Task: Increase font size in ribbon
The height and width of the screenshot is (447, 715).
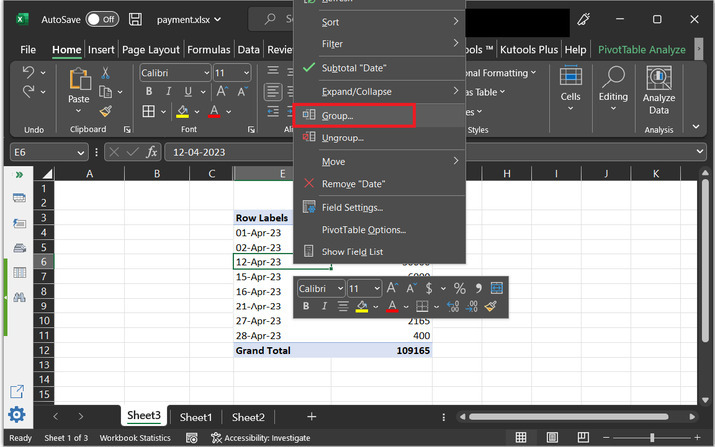Action: (222, 91)
